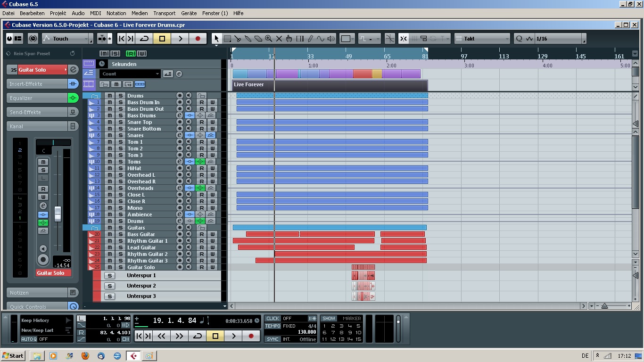The width and height of the screenshot is (644, 362).
Task: Open the color selector dropdown in toolbar
Action: click(x=348, y=39)
